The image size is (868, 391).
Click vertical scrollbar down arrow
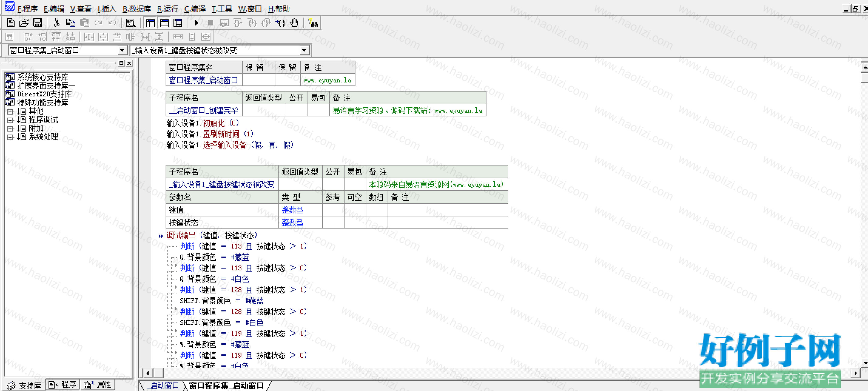865,363
